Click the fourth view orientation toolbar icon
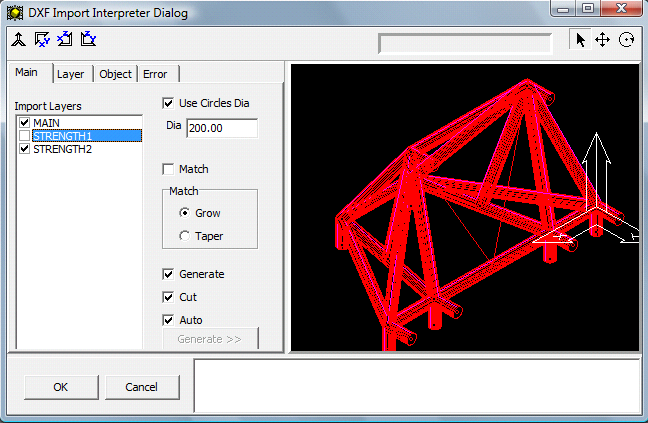648x423 pixels. (88, 40)
